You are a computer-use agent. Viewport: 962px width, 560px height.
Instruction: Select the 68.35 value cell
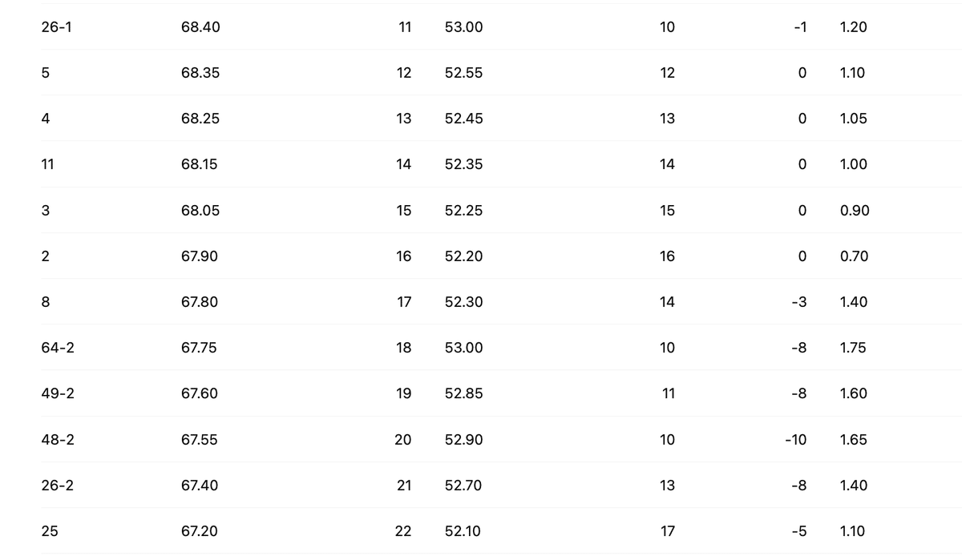(200, 73)
